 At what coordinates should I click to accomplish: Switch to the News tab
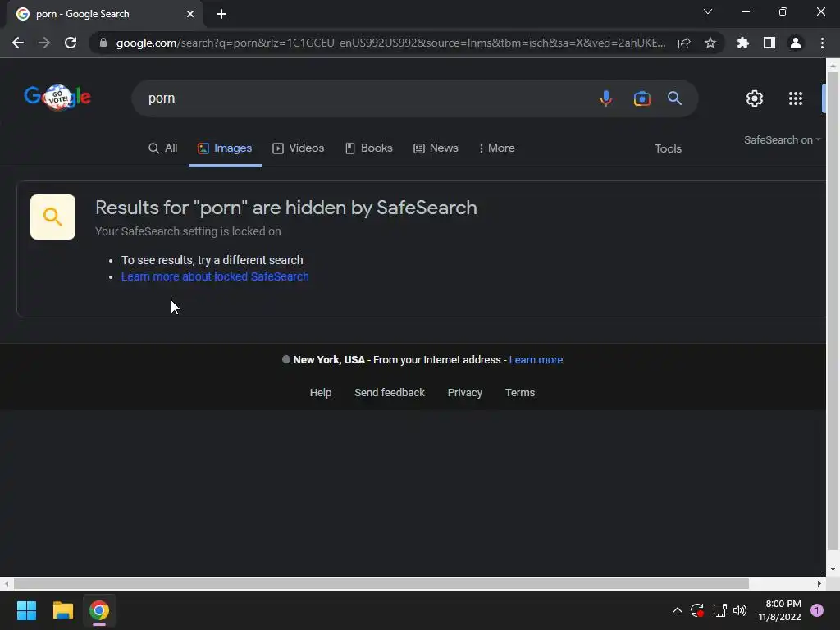[436, 148]
